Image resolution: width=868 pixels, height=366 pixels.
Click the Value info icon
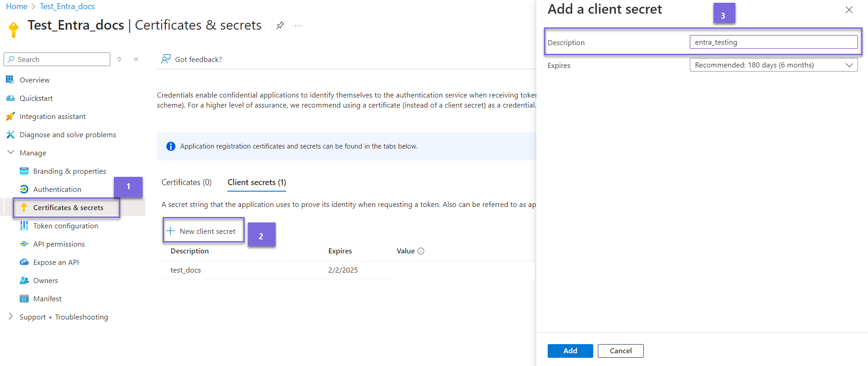tap(421, 251)
